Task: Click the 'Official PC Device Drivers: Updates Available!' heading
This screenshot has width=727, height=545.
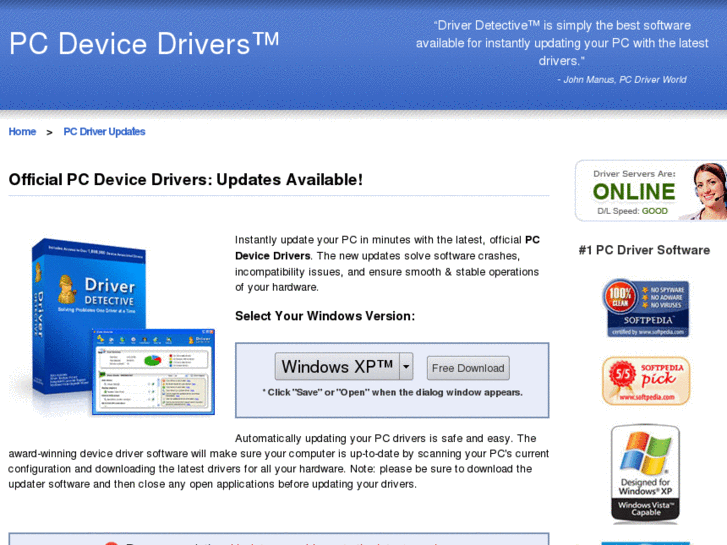Action: click(185, 180)
